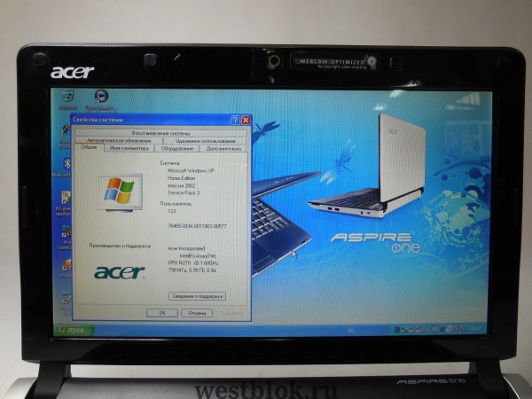Launch the Acer GameZone desktop icon
Viewport: 532px width, 399px height.
click(65, 237)
